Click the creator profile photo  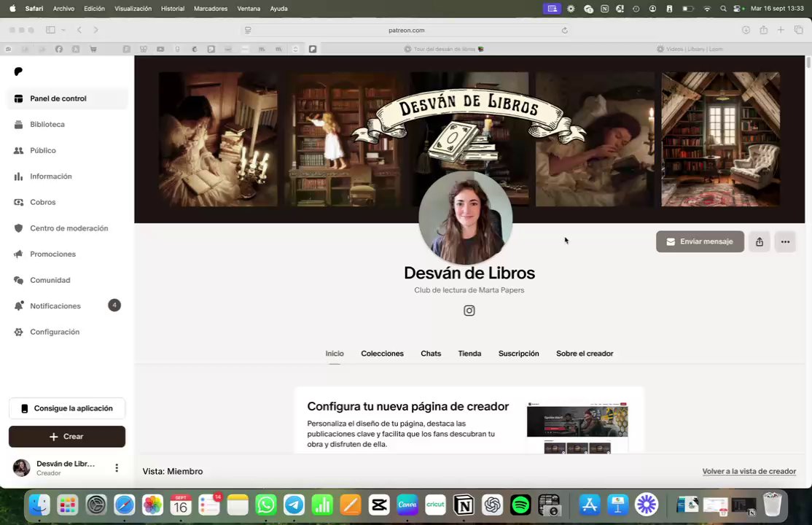(x=466, y=217)
